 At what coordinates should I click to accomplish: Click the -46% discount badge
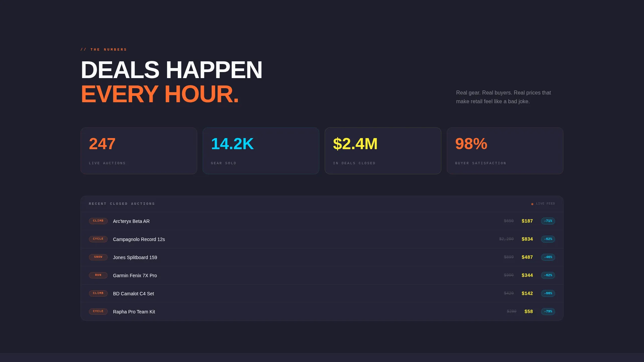pyautogui.click(x=548, y=257)
